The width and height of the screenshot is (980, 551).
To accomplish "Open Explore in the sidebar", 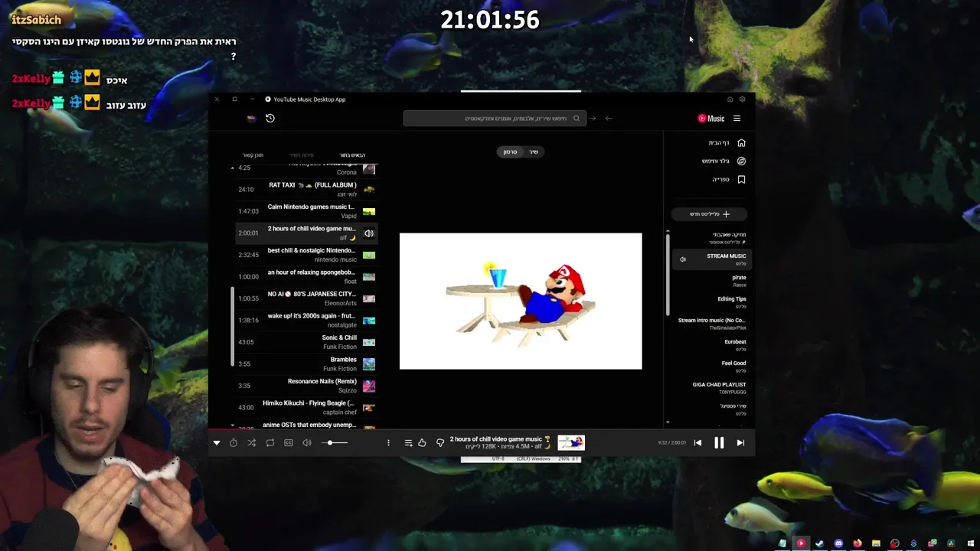I will tap(724, 161).
